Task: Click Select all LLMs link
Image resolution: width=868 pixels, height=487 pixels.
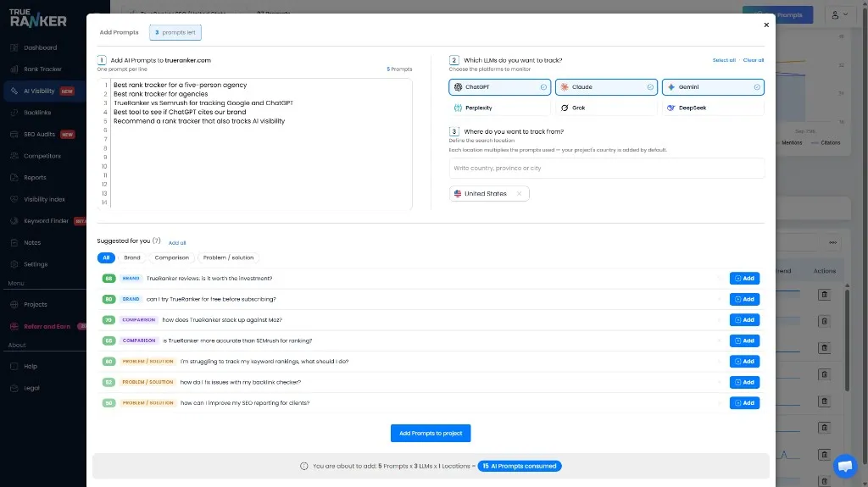Action: [x=724, y=60]
